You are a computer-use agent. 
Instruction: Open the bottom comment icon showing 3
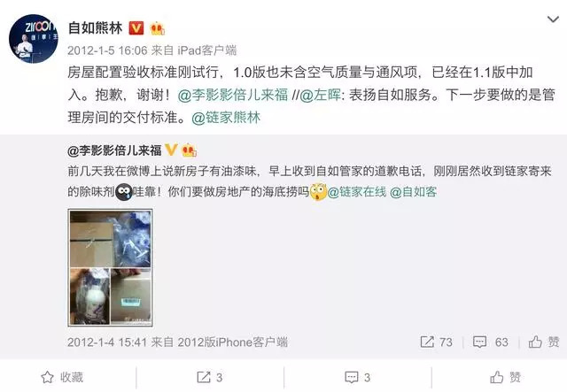[357, 378]
